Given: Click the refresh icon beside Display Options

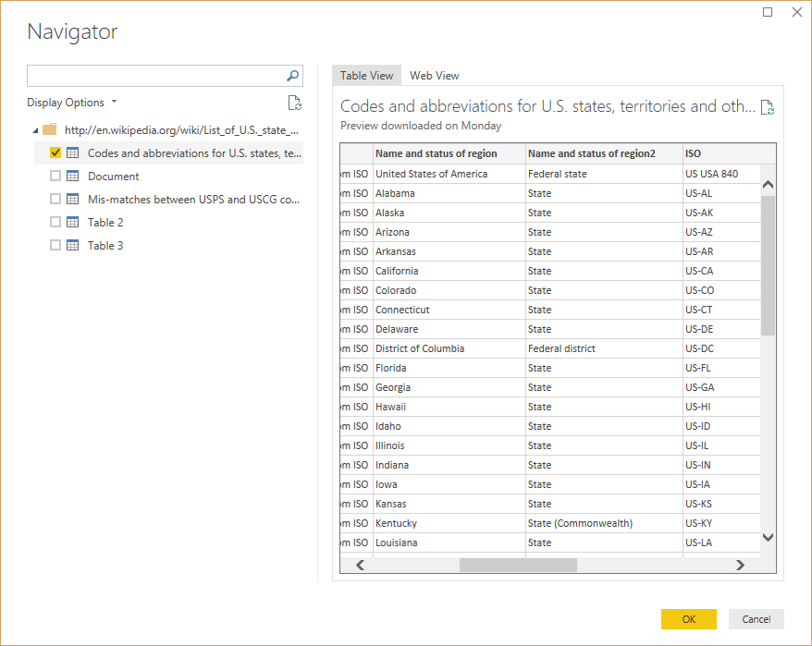Looking at the screenshot, I should (294, 102).
